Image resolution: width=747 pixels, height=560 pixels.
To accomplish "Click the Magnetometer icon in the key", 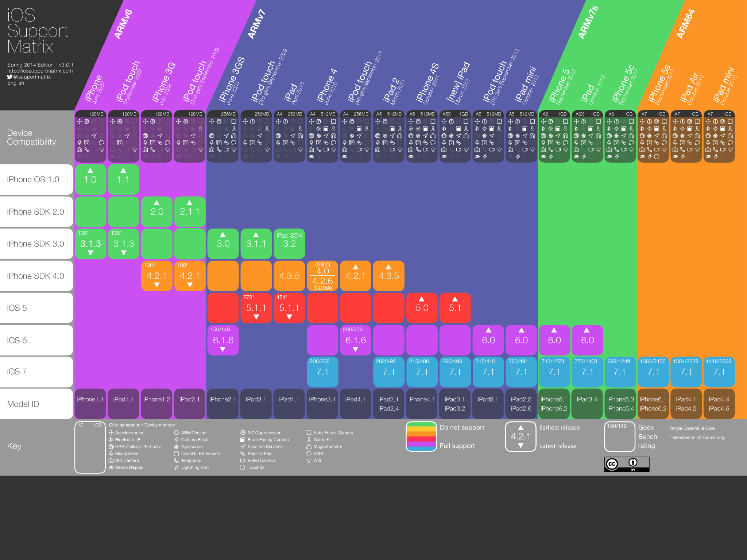I will point(309,446).
